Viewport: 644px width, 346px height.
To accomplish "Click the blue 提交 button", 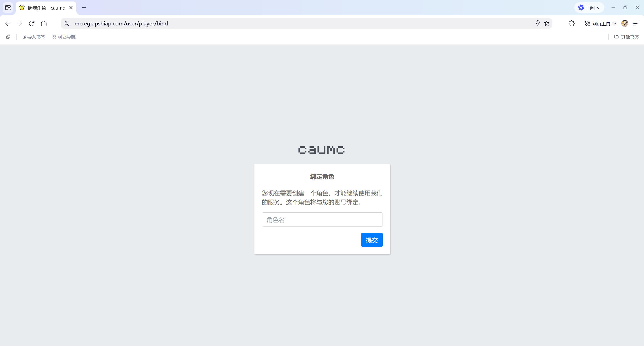I will pyautogui.click(x=372, y=240).
